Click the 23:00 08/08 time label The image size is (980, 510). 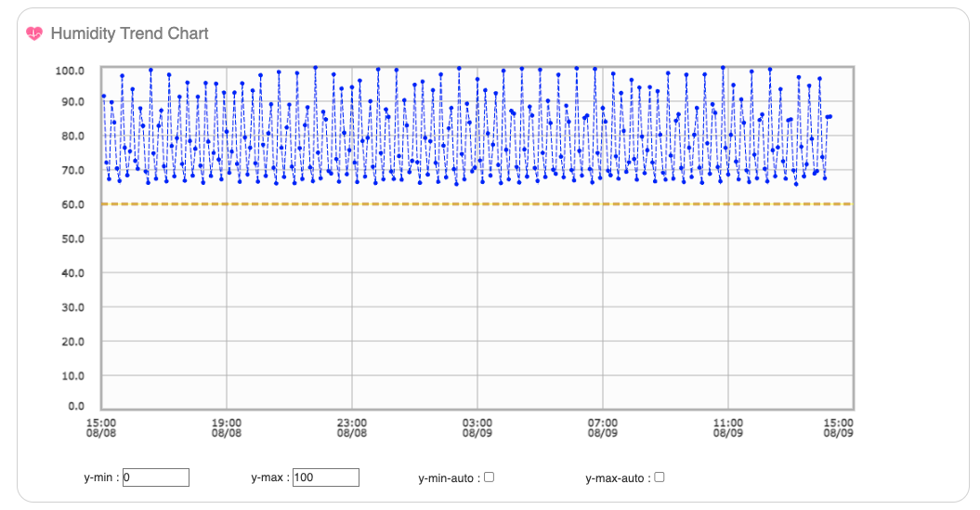click(x=352, y=427)
